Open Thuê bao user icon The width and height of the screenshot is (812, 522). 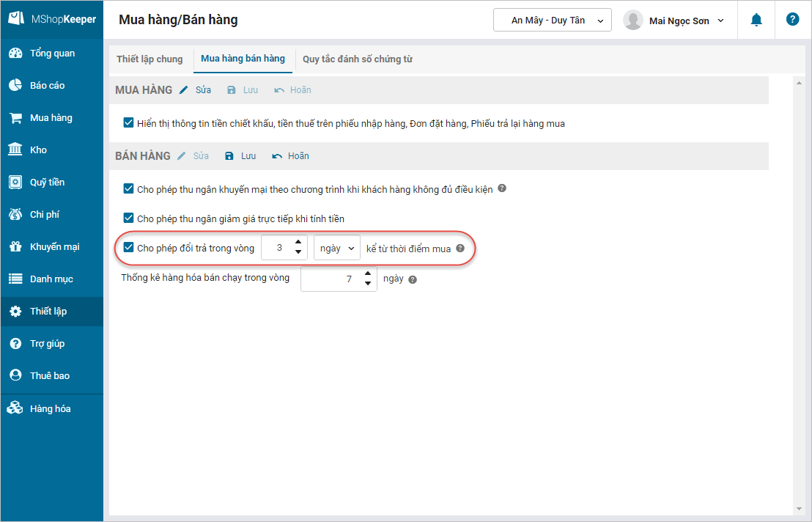point(15,375)
